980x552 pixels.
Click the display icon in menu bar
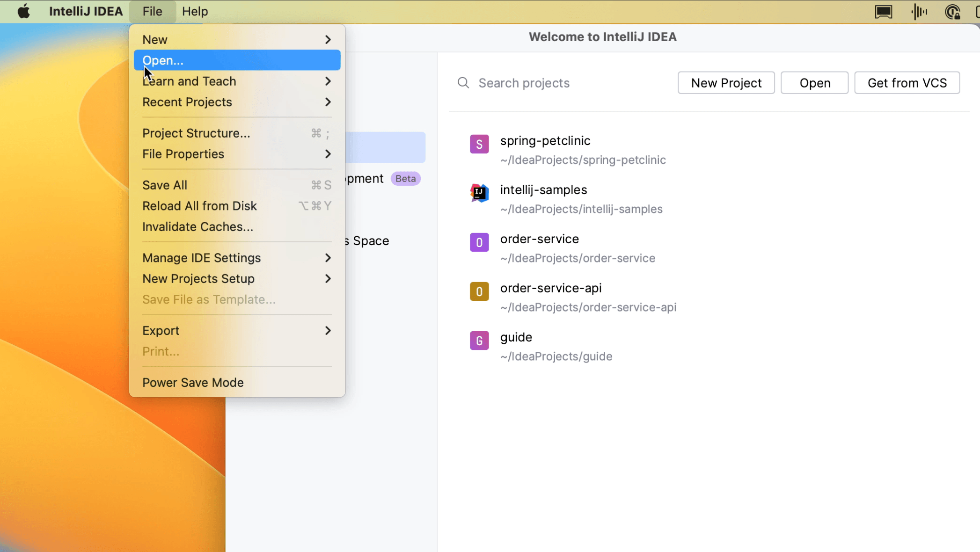tap(884, 12)
